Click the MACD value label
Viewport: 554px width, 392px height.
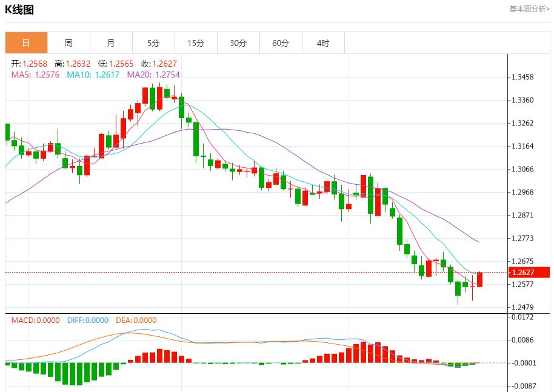click(x=35, y=321)
